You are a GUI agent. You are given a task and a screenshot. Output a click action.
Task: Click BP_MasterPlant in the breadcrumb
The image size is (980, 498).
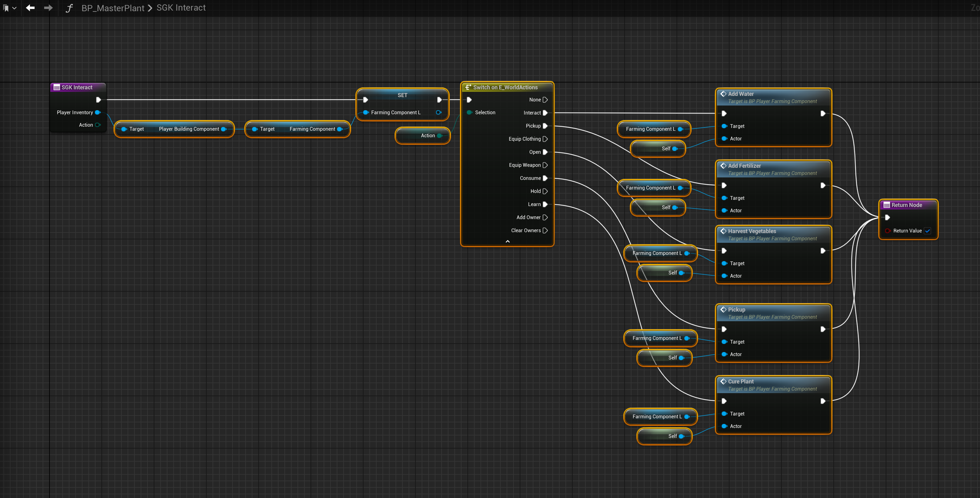click(113, 8)
